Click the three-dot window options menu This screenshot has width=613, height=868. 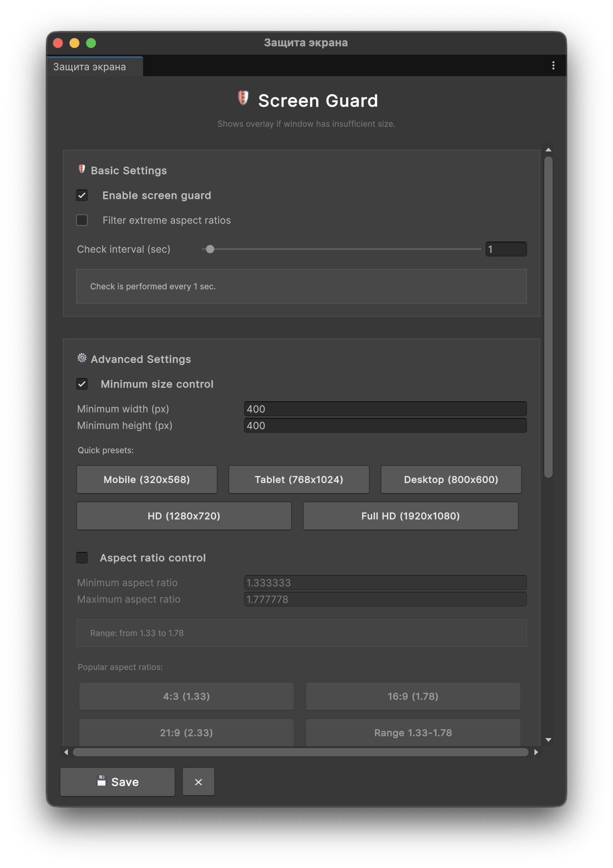[x=553, y=66]
